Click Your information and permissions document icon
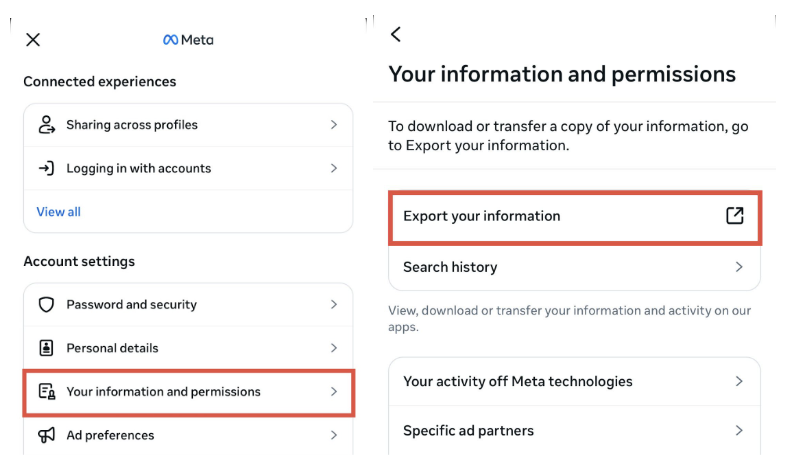Screen dimensions: 786x468 click(x=46, y=392)
